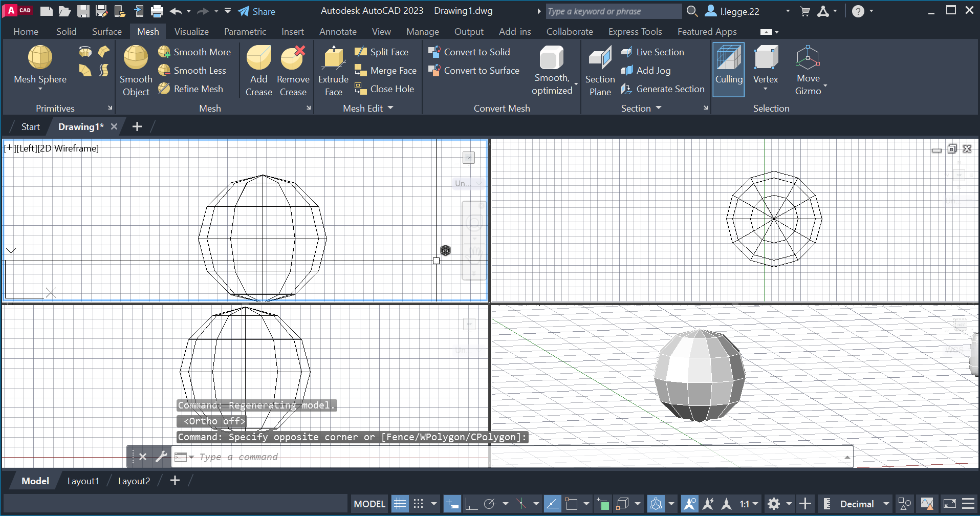Toggle 2D object snap in status bar
The width and height of the screenshot is (980, 516).
click(x=571, y=504)
